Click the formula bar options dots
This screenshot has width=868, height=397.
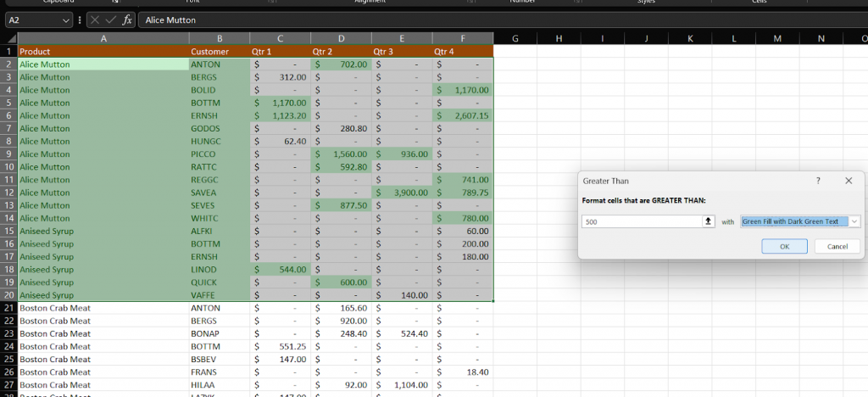tap(81, 20)
